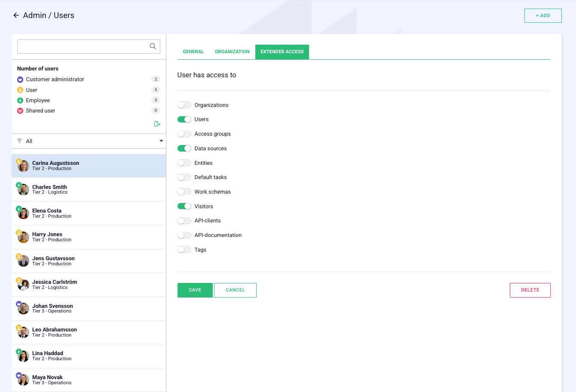Select user Johan Svensson by name
The image size is (576, 392).
click(52, 306)
